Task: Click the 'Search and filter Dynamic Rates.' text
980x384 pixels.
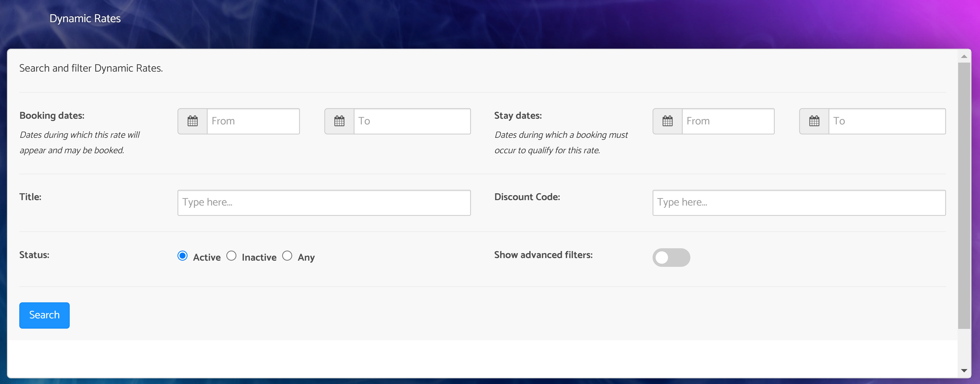Action: 91,69
